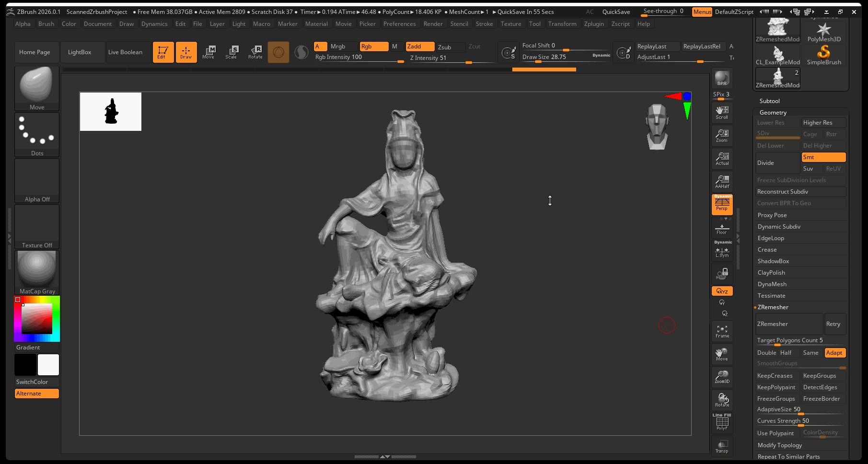Click the BPR render icon
Viewport: 868px width, 464px height.
point(722,78)
